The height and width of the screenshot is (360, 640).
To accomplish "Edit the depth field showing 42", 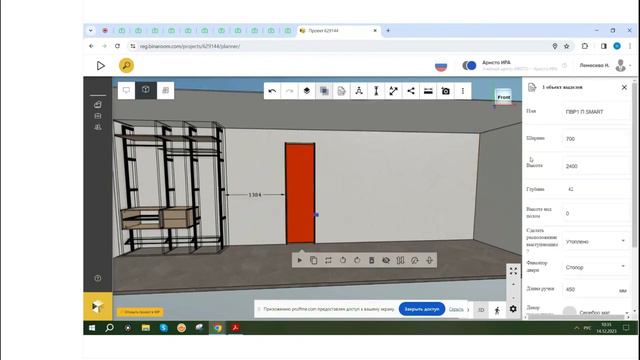I will (596, 189).
